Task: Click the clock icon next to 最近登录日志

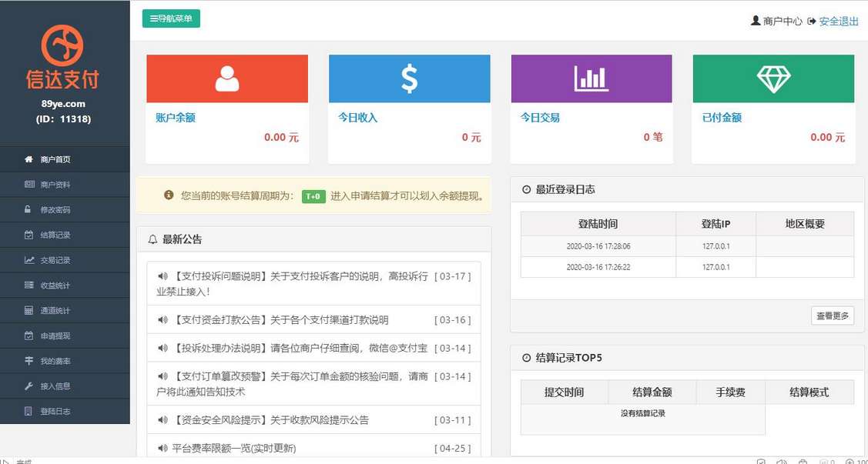Action: pyautogui.click(x=527, y=190)
